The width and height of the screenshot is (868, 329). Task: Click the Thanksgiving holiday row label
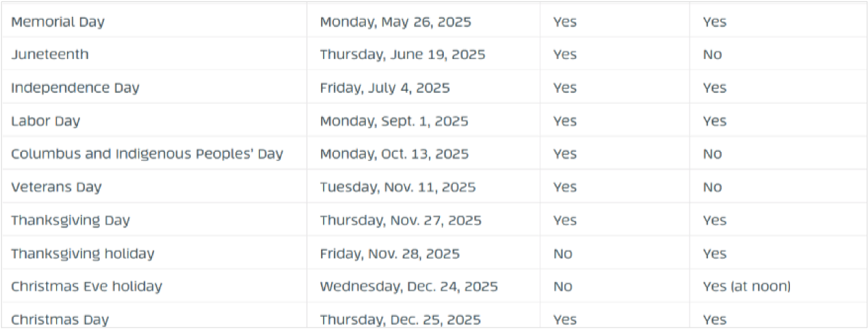point(83,254)
